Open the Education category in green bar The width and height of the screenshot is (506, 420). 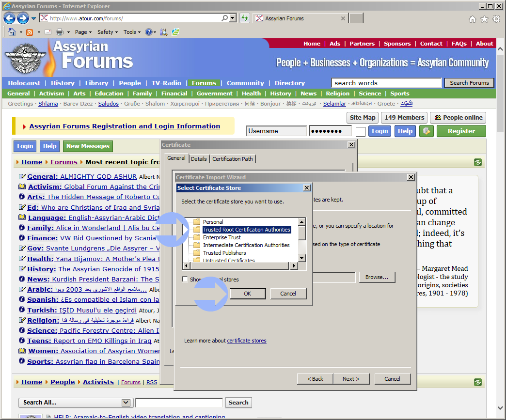tap(109, 93)
